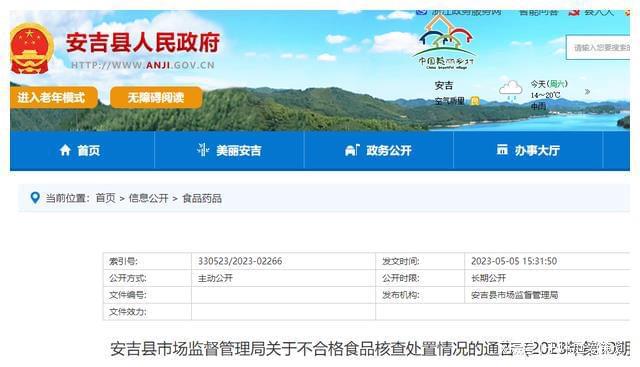Open the 美丽安吉 navigation tab

229,150
